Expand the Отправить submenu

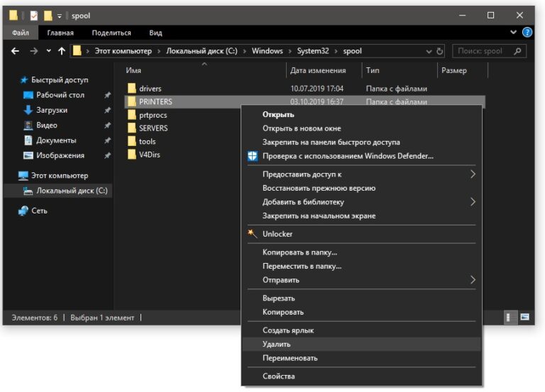coord(361,280)
